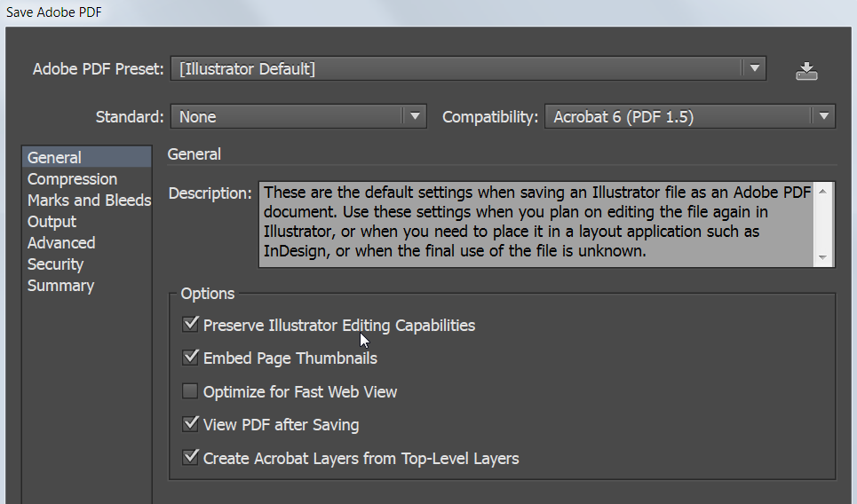Disable View PDF after Saving
Image resolution: width=857 pixels, height=504 pixels.
190,424
